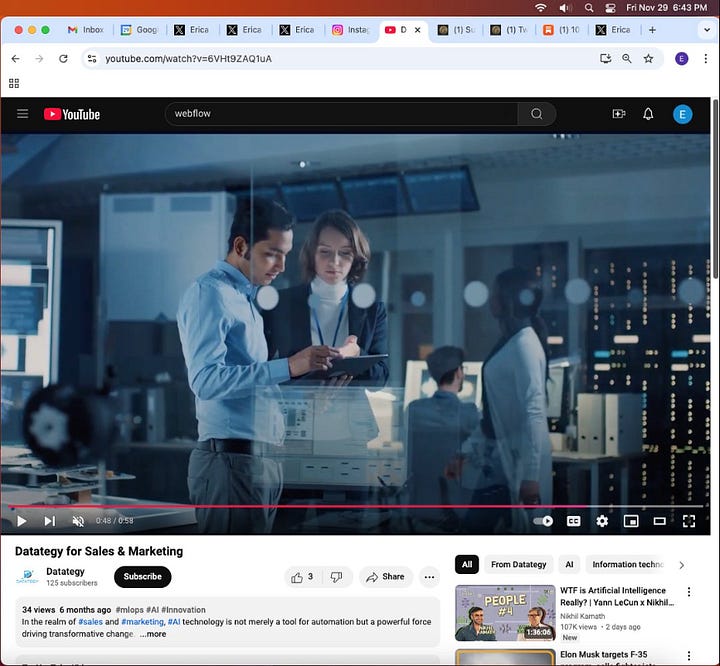Open the Elon Musk targets F-35 video
This screenshot has height=666, width=720.
pos(604,655)
